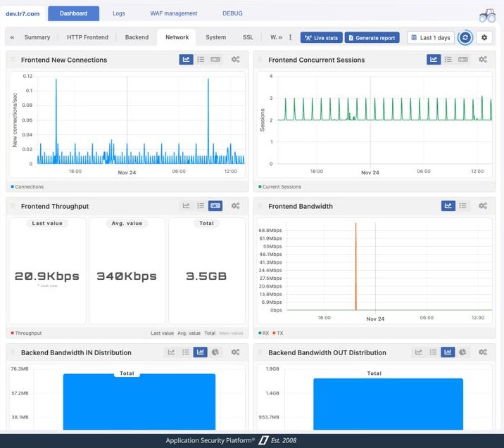
Task: Open Backend Bandwidth IN settings gears
Action: pyautogui.click(x=235, y=352)
